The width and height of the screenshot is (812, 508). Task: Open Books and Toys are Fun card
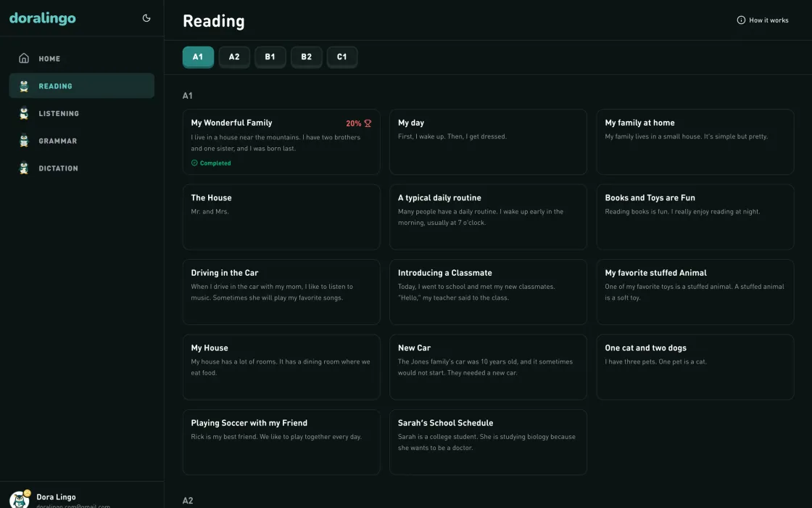point(695,217)
